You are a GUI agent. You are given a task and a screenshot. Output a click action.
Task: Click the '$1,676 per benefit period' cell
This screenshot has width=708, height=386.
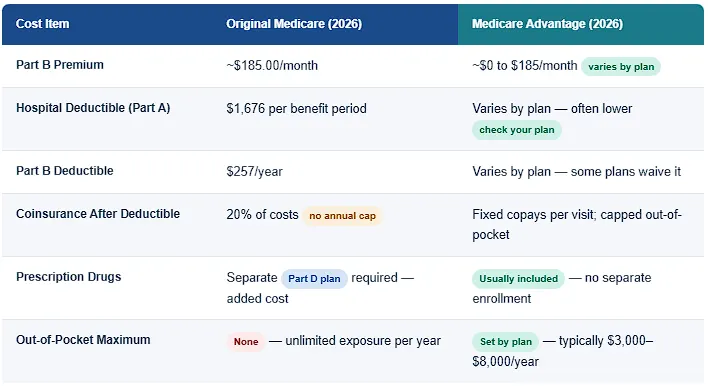coord(297,108)
